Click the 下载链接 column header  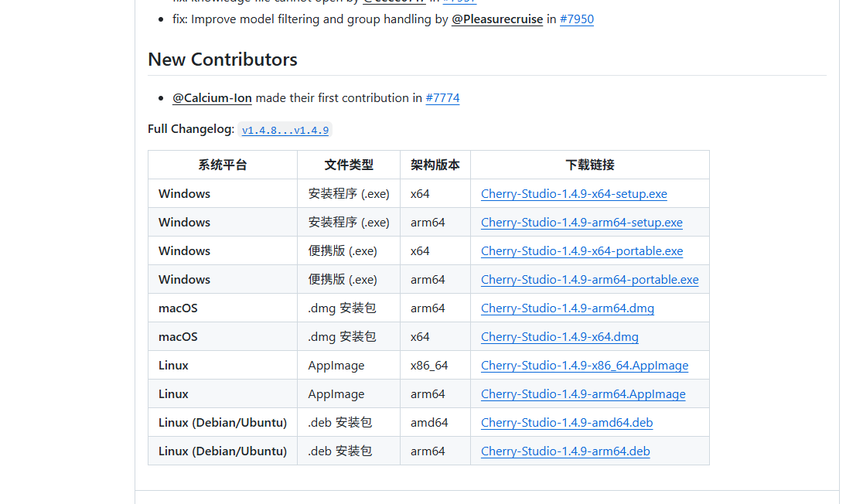(x=590, y=165)
